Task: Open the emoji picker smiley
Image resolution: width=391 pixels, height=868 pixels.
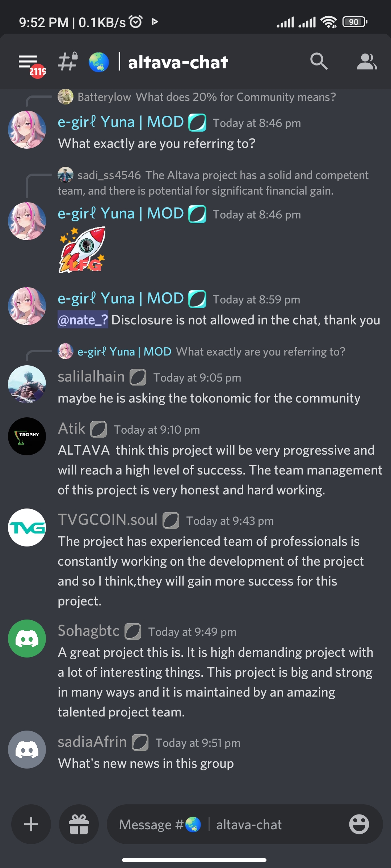Action: 359,824
